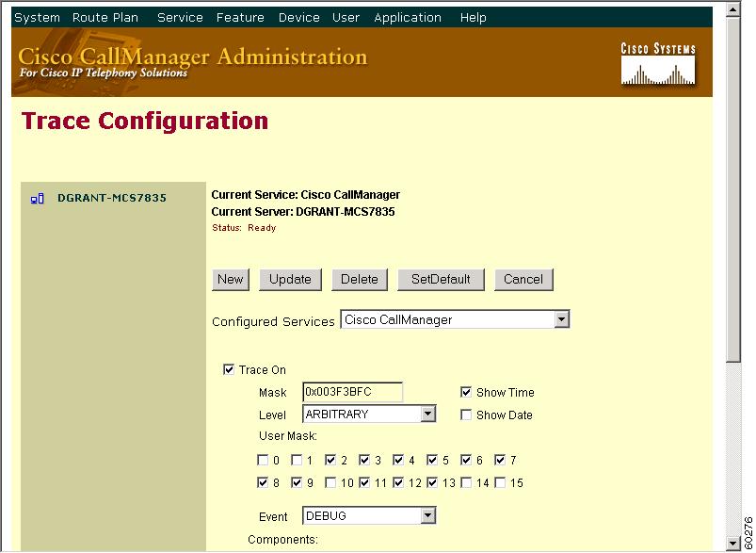Uncheck User Mask bit 11
This screenshot has height=553, width=756.
coord(364,482)
